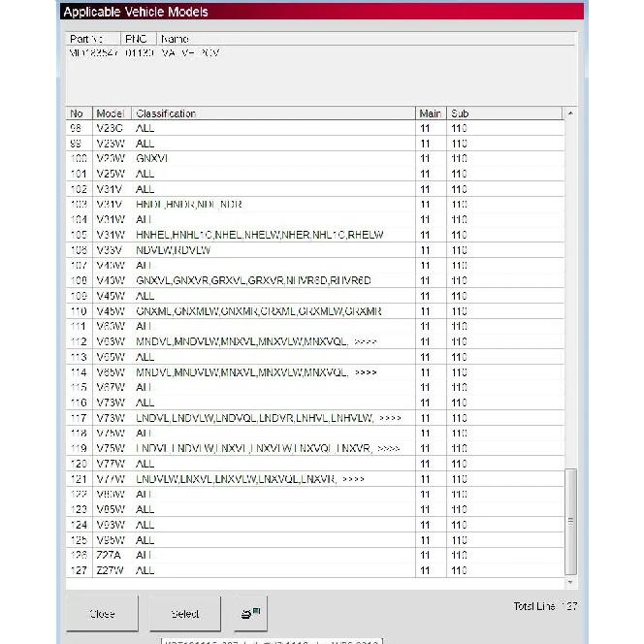Select row 117 starting with LNDVL,LNDVLW,LNDVQL
The width and height of the screenshot is (644, 644).
click(x=315, y=418)
